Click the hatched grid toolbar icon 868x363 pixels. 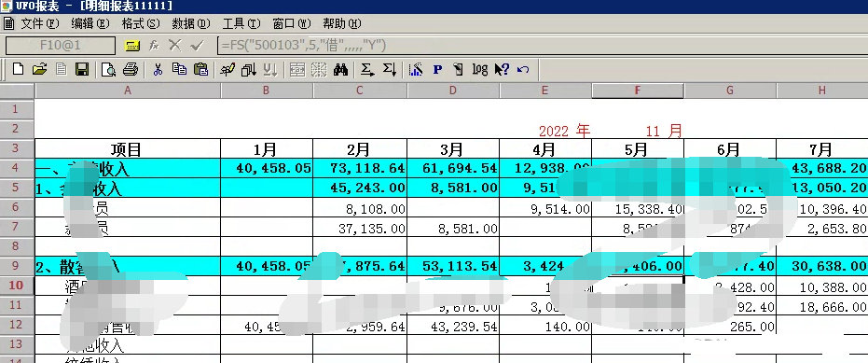319,69
